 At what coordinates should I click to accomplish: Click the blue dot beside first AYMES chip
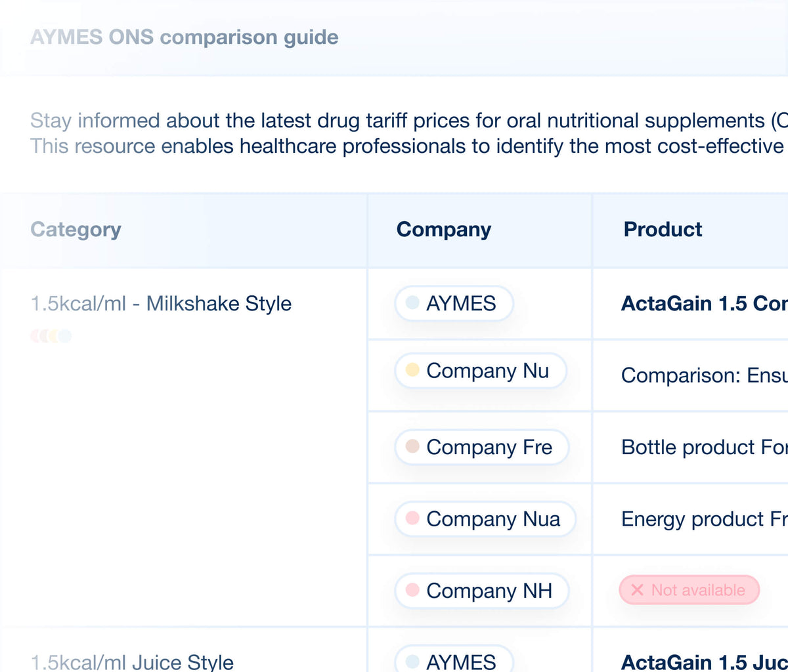(412, 303)
